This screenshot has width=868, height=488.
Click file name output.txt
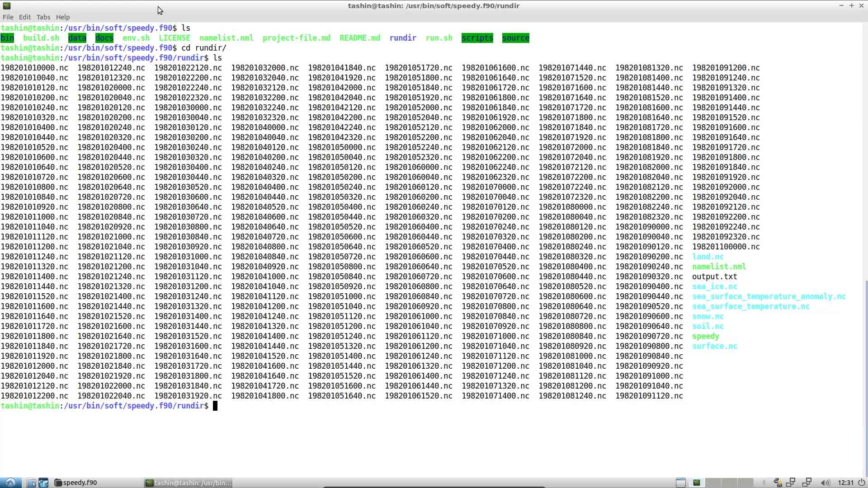tap(714, 277)
